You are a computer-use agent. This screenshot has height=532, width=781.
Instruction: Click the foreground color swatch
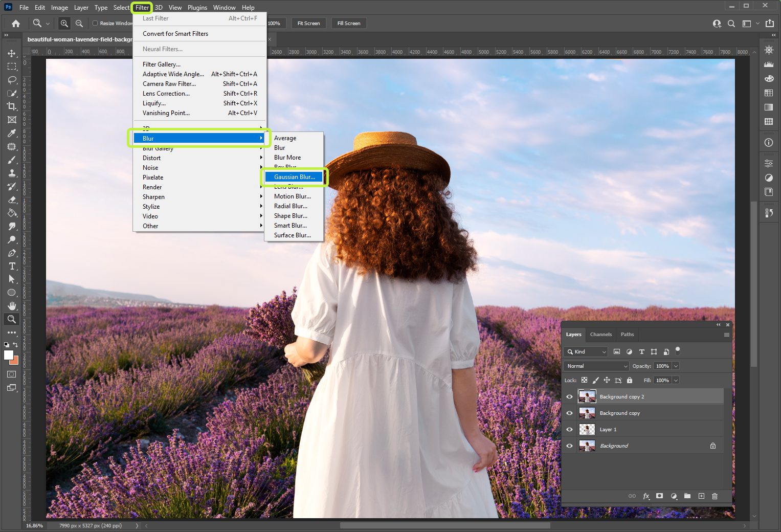click(x=8, y=355)
